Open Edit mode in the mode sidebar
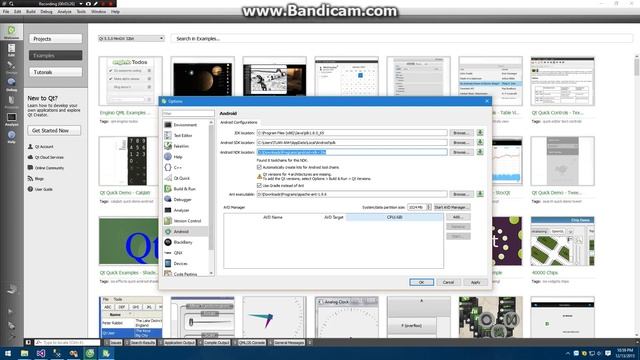Screen dimensions: 640x360 11,50
